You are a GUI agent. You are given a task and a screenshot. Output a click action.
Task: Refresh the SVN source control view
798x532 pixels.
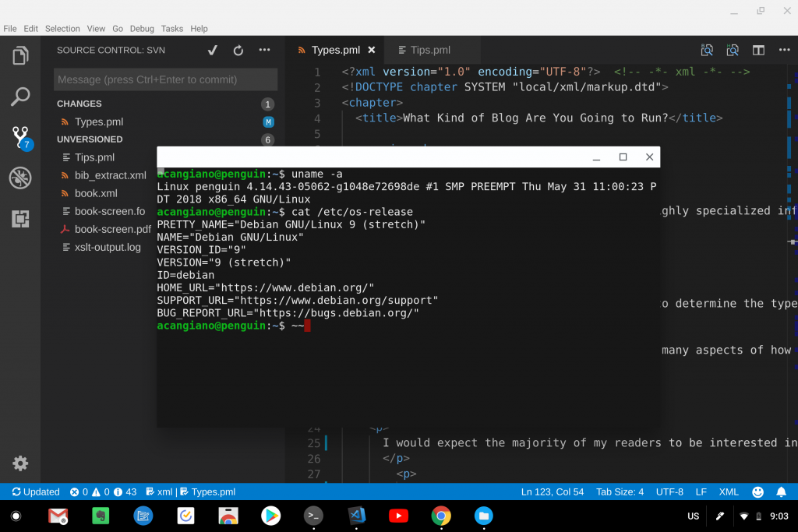click(x=238, y=51)
